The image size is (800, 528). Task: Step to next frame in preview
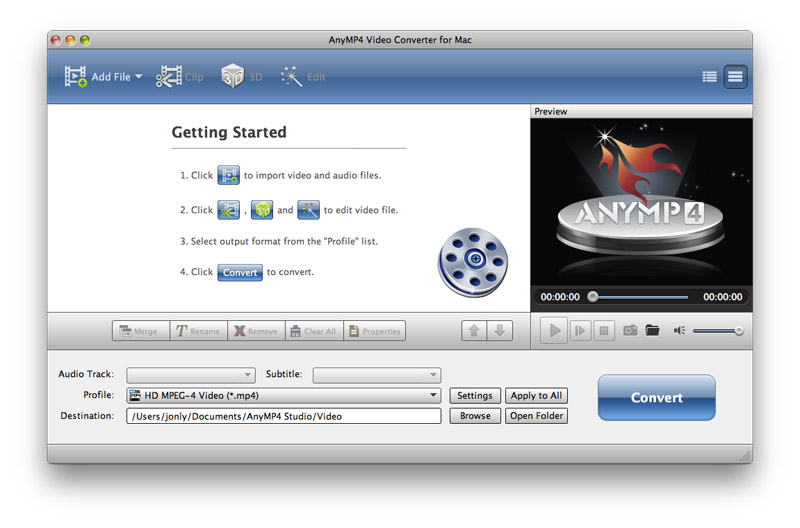tap(580, 331)
